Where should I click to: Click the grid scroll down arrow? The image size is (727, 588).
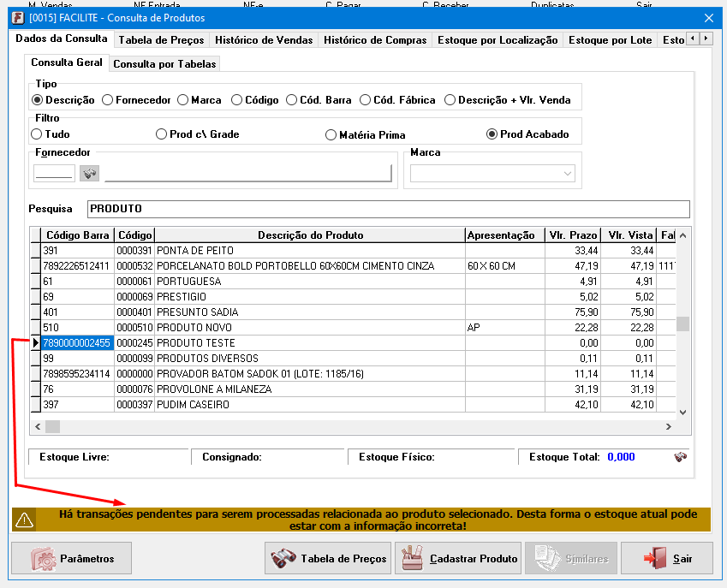tap(682, 412)
